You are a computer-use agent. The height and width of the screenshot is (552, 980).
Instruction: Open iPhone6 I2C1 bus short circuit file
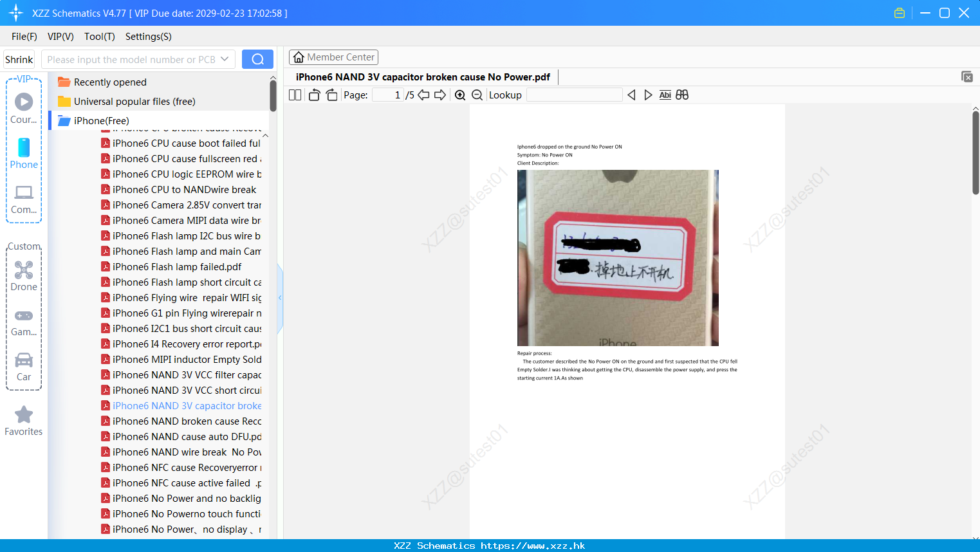(187, 329)
